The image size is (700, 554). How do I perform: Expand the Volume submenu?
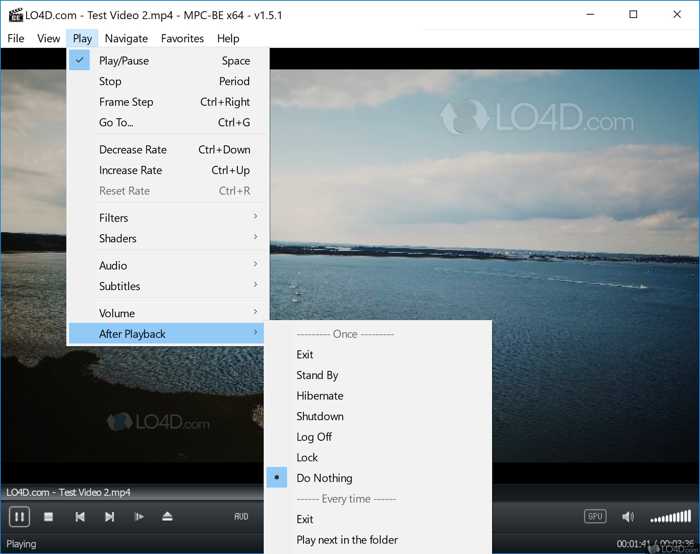click(168, 313)
